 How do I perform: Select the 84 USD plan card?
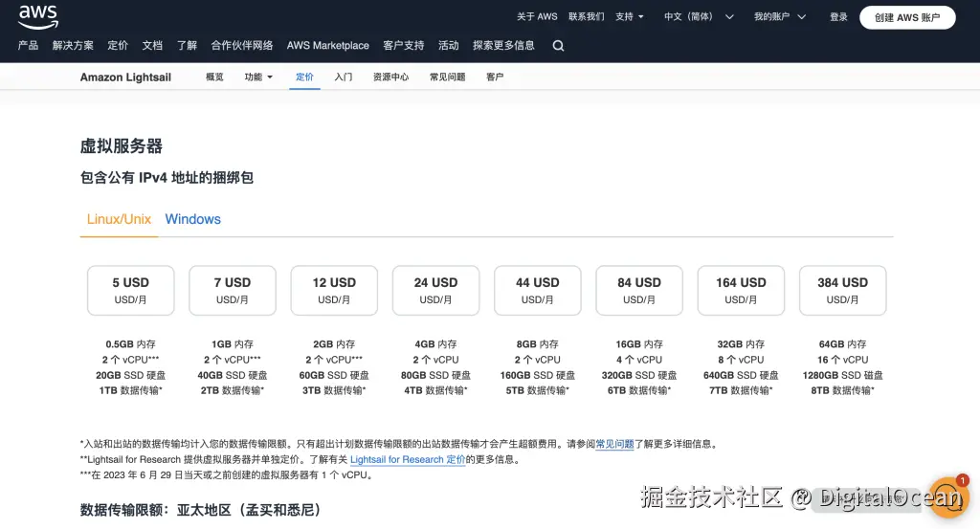639,291
